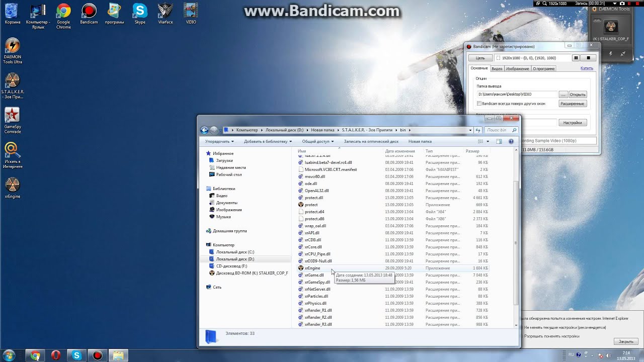Click the Открыть button in Bandicam
644x362 pixels.
[578, 95]
